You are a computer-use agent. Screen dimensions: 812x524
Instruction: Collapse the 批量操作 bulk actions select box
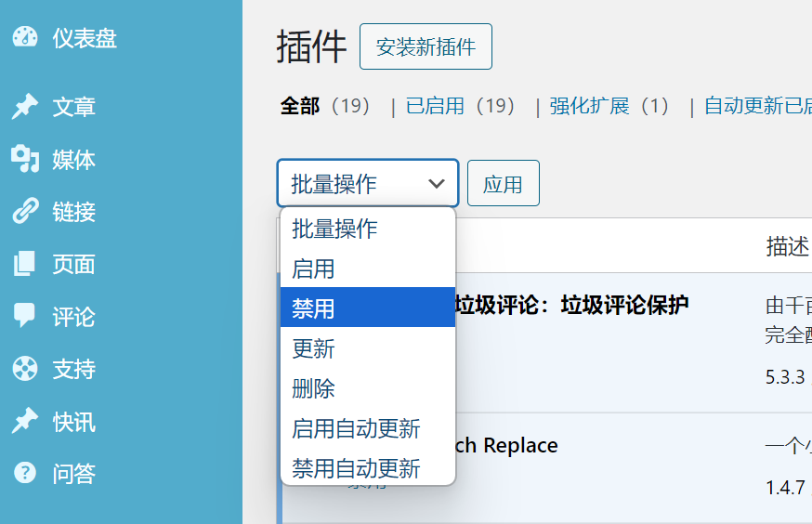pyautogui.click(x=367, y=183)
